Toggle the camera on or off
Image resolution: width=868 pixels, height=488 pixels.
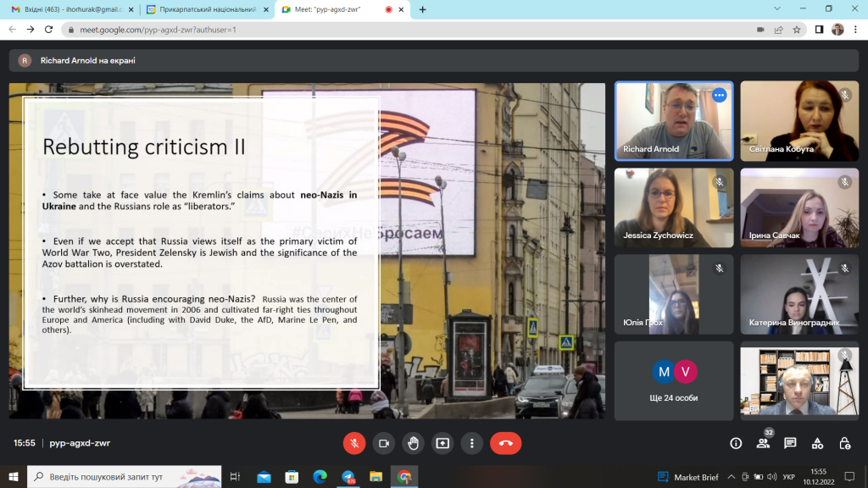tap(384, 443)
